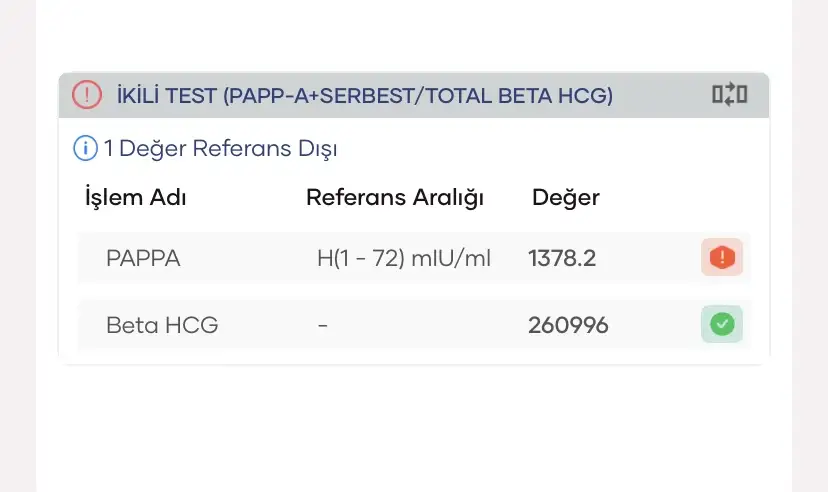Click the red hexagon warning on PAPPA row

pyautogui.click(x=721, y=258)
